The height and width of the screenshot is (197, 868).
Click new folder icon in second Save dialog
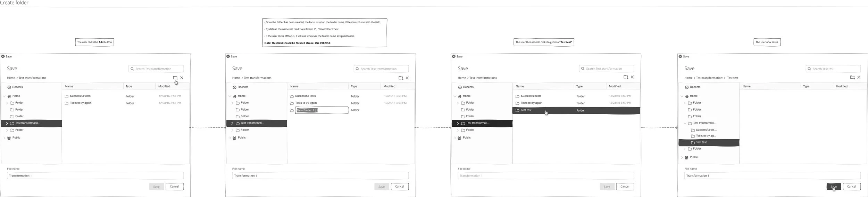click(401, 78)
